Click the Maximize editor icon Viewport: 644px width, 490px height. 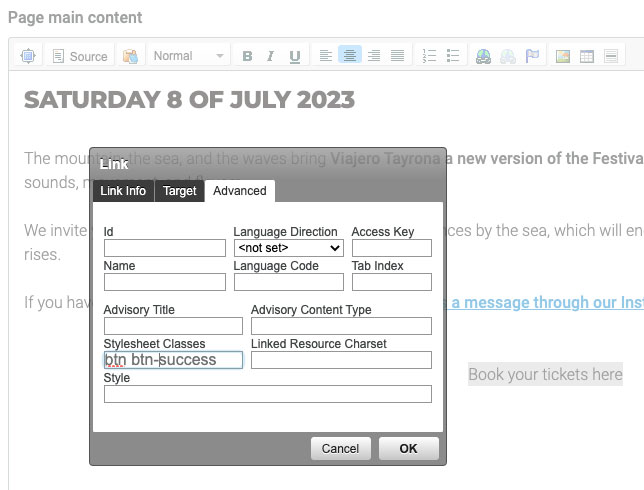click(27, 57)
